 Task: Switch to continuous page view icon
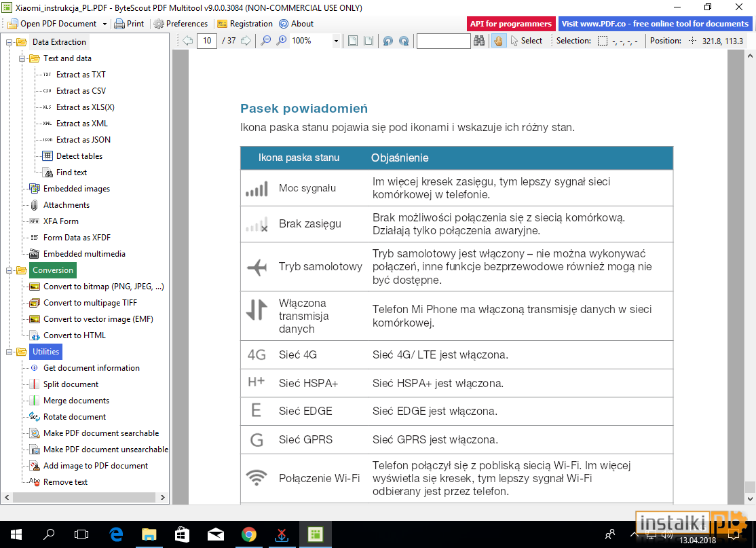(x=369, y=41)
